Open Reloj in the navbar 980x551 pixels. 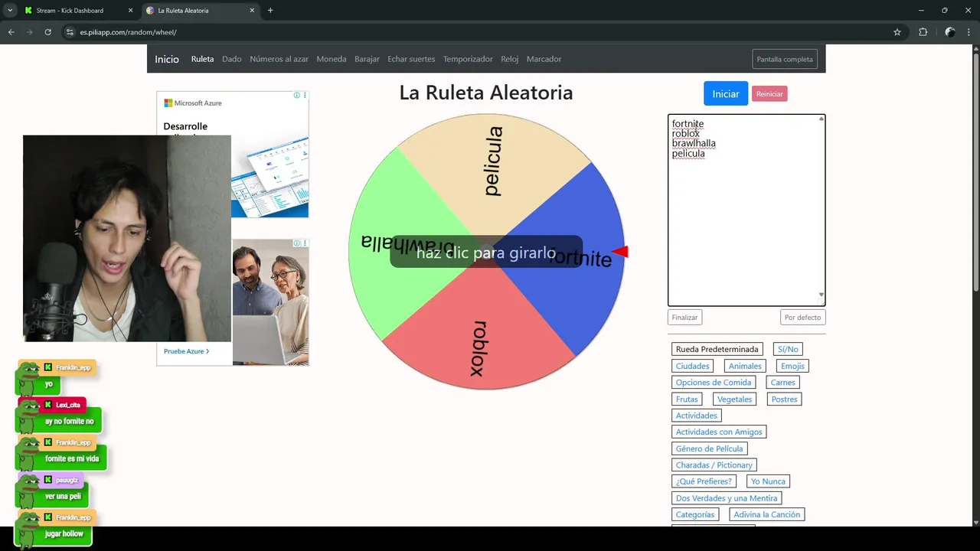[x=510, y=59]
